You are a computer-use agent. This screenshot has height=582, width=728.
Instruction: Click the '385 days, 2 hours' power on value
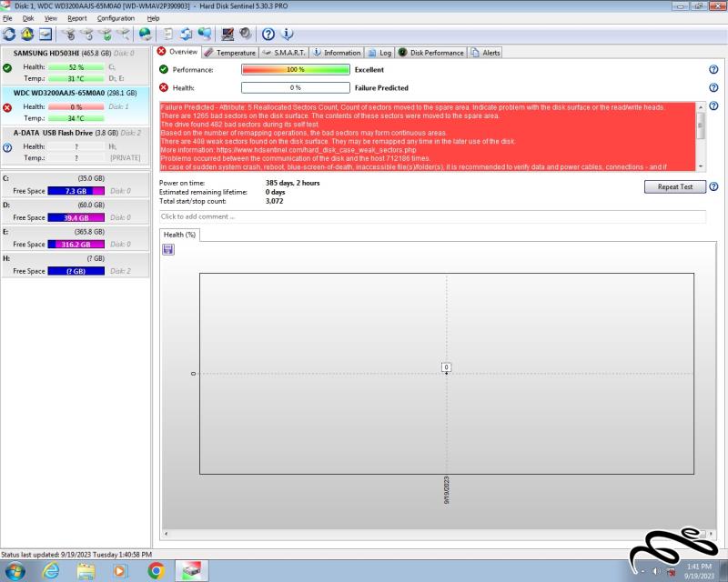292,183
